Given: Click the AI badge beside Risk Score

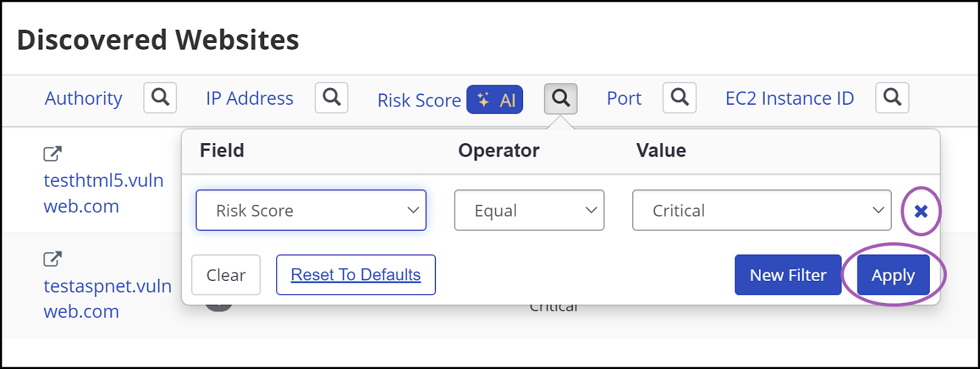Looking at the screenshot, I should [x=495, y=100].
